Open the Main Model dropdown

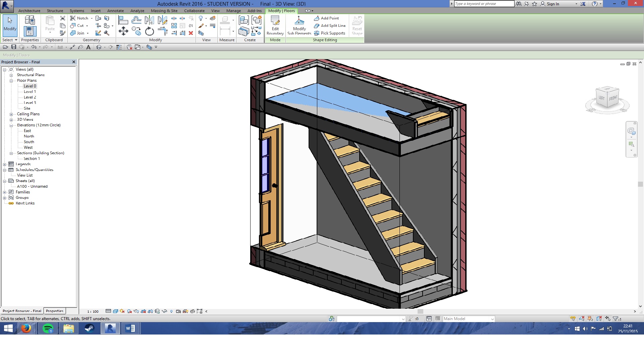pyautogui.click(x=492, y=319)
